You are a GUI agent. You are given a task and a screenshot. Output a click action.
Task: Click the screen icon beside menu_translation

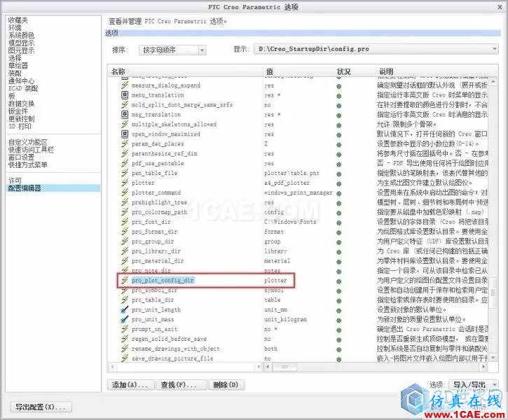click(x=125, y=94)
